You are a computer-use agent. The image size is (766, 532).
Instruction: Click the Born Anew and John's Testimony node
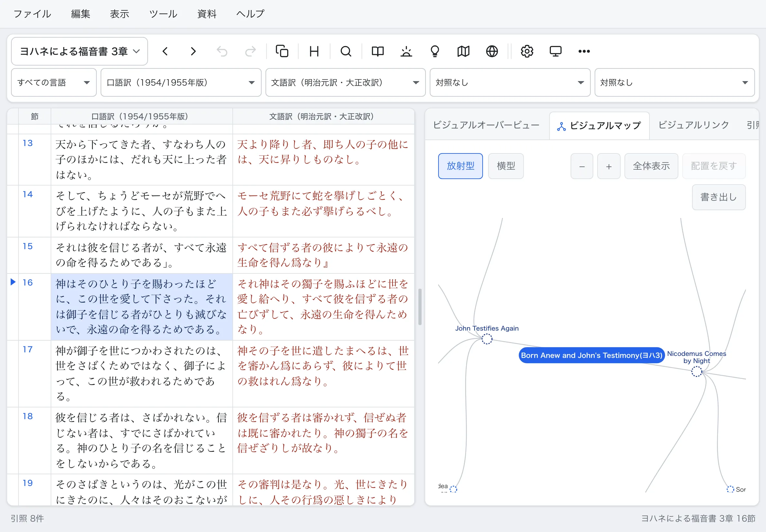(x=592, y=355)
